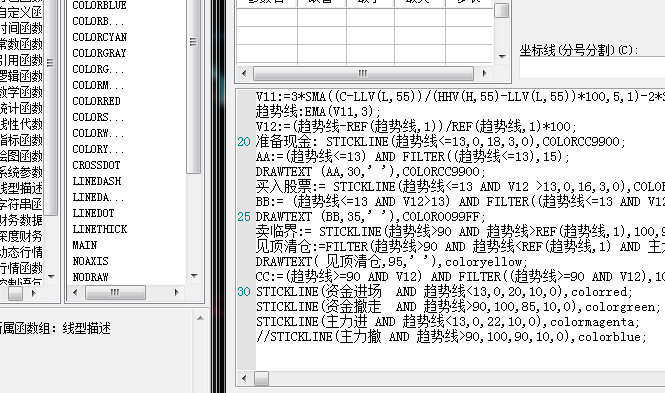Select COLORCYAN in the function list

(100, 37)
